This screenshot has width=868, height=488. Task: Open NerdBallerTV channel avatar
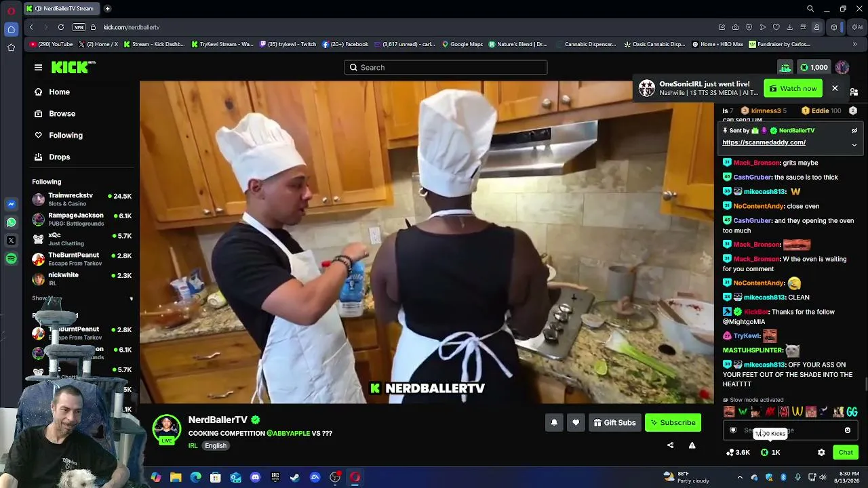click(x=166, y=430)
